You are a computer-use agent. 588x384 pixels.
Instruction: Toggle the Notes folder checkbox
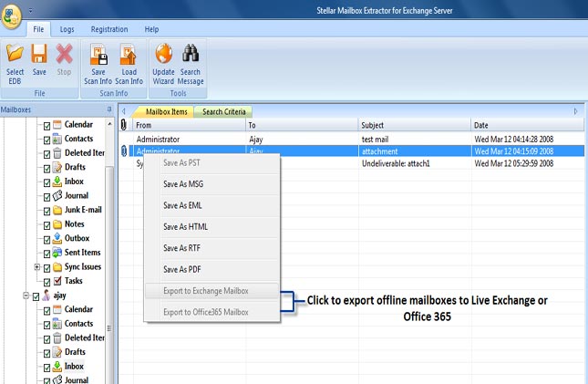point(46,225)
